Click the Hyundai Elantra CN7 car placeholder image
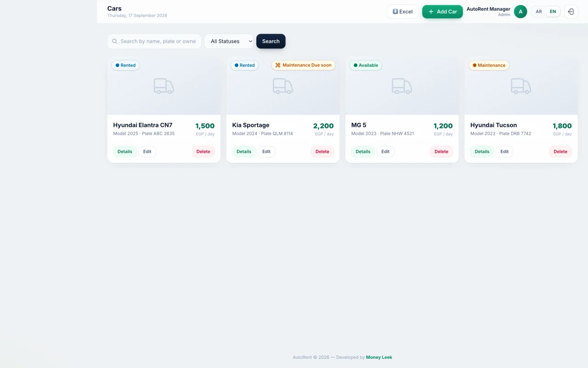Screen dimensions: 588x368 (x=164, y=86)
